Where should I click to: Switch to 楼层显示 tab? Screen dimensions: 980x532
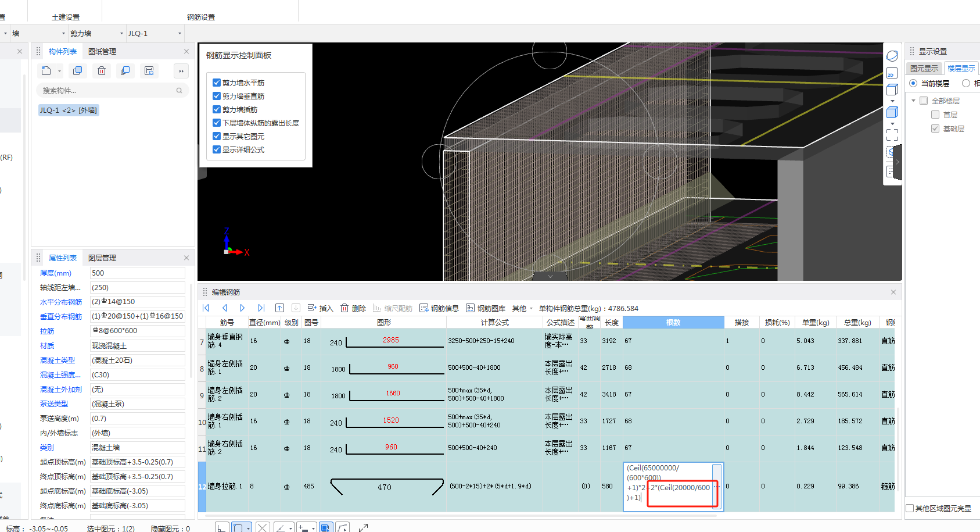[x=961, y=68]
